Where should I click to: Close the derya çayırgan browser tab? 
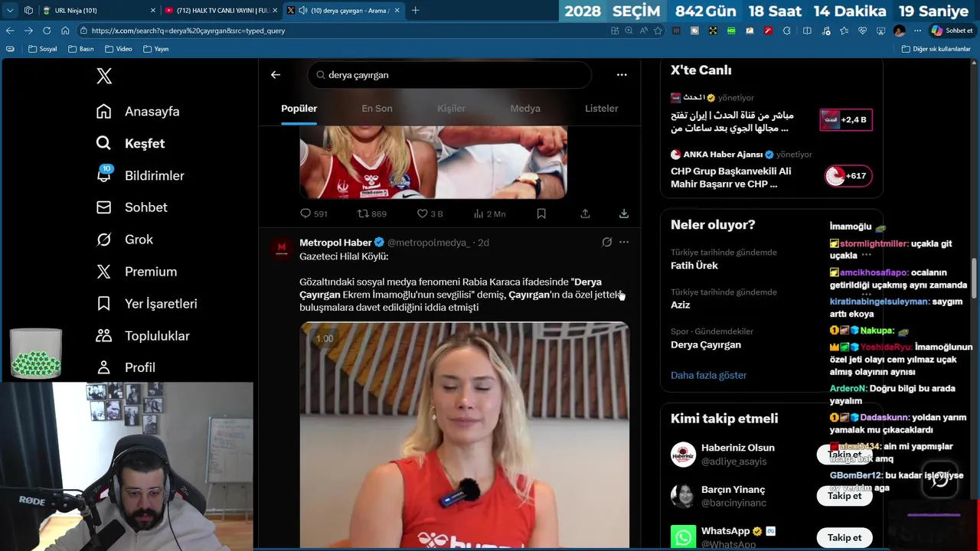(397, 11)
